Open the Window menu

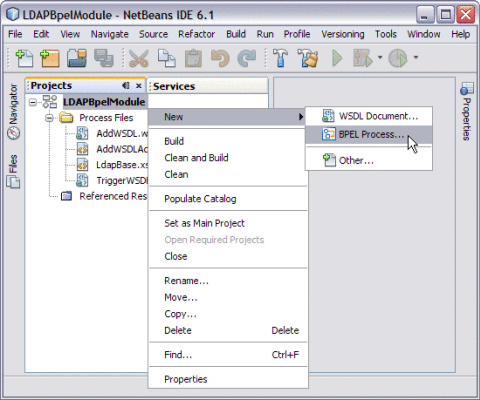424,34
